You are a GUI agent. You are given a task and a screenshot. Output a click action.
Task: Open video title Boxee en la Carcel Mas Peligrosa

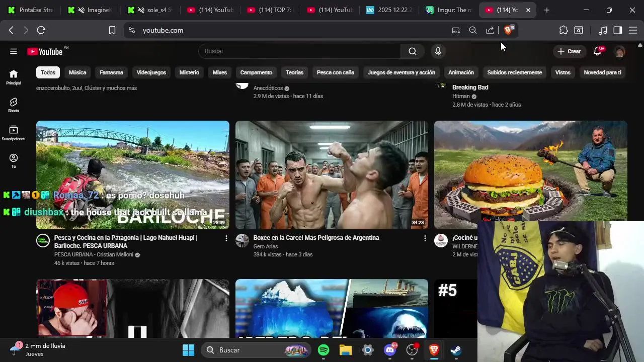point(316,238)
